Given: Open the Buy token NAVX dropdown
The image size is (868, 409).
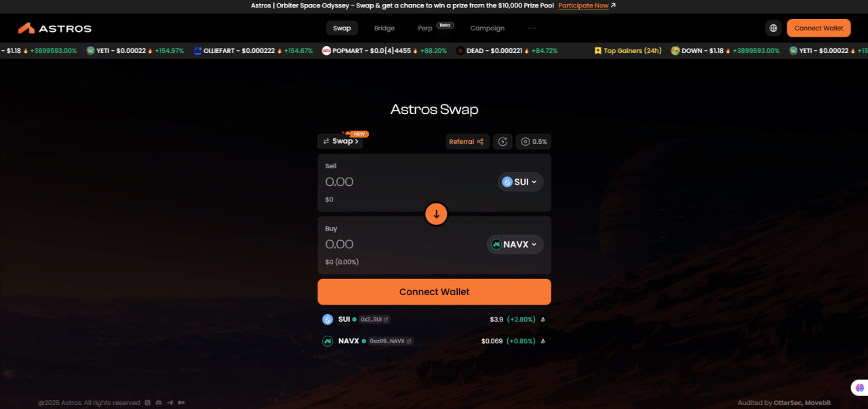Looking at the screenshot, I should (x=515, y=244).
